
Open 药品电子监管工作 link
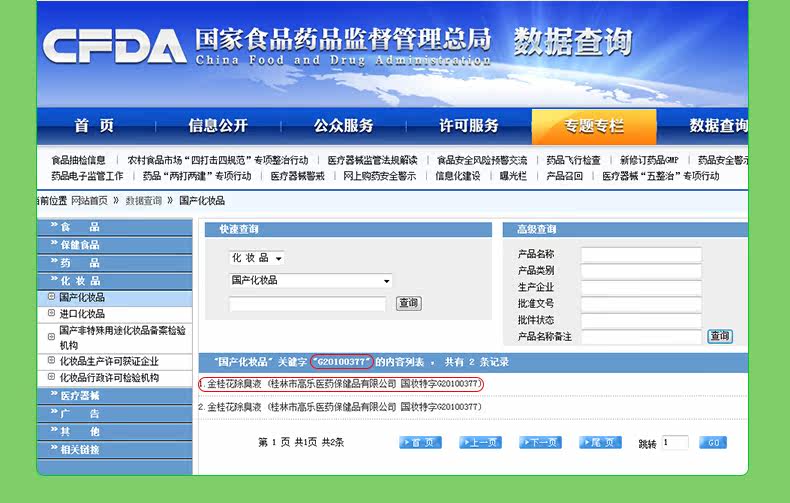(x=87, y=176)
